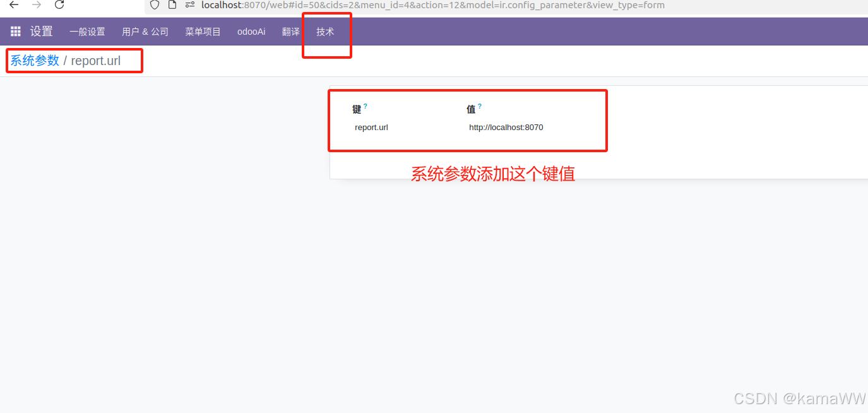
Task: Click the http://localhost:8070 value
Action: [506, 127]
